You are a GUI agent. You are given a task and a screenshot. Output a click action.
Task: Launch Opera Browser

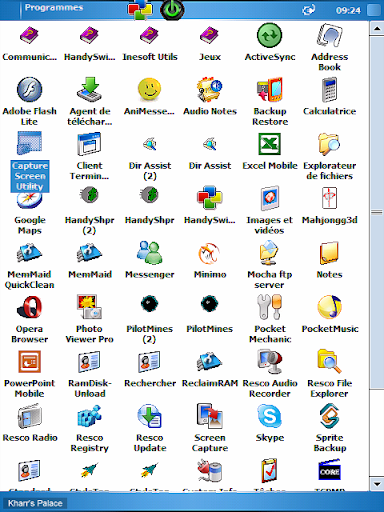pyautogui.click(x=29, y=307)
